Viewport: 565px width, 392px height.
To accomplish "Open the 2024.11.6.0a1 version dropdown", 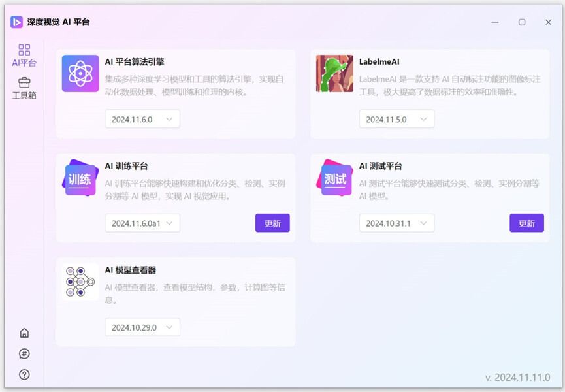I will click(142, 223).
